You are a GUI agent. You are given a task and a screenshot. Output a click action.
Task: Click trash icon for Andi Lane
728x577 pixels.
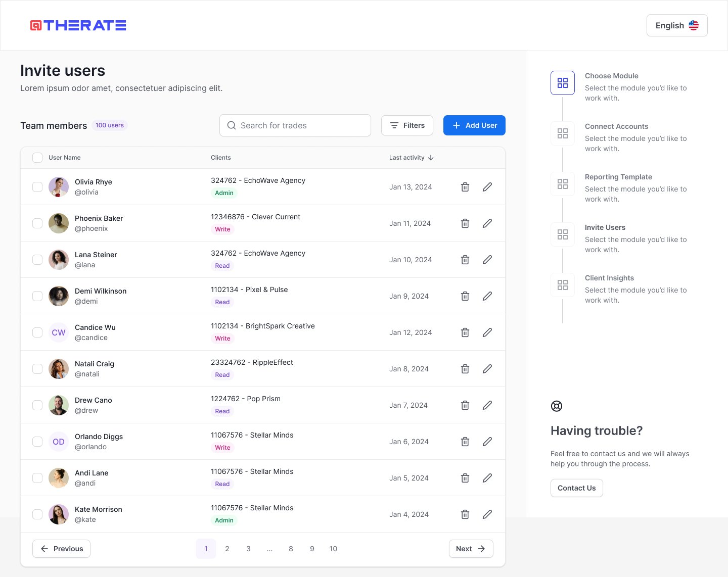[x=465, y=478]
